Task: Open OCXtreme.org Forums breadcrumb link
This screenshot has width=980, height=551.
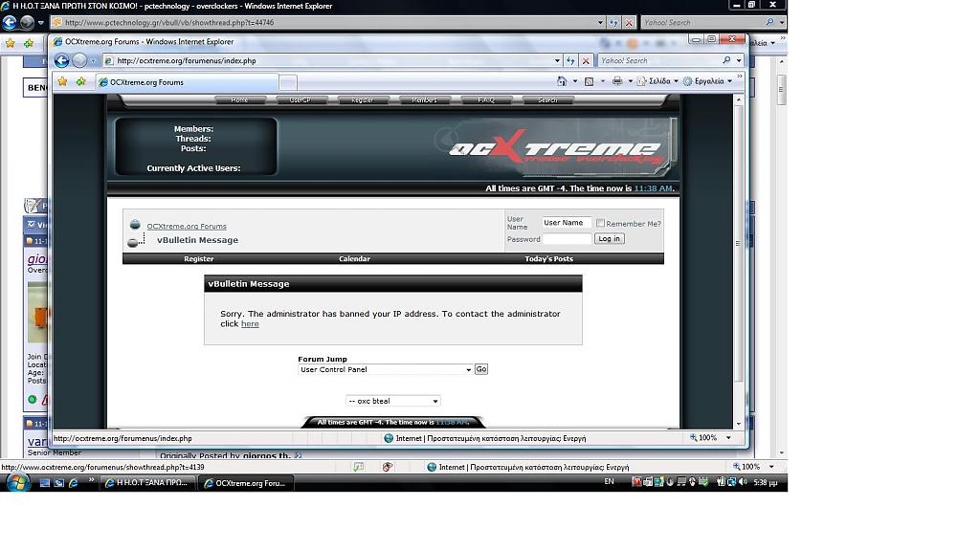Action: pyautogui.click(x=187, y=226)
